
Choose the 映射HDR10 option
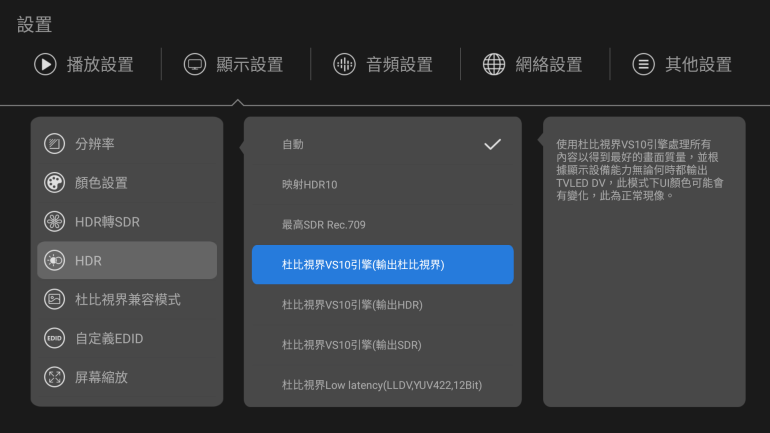click(383, 185)
